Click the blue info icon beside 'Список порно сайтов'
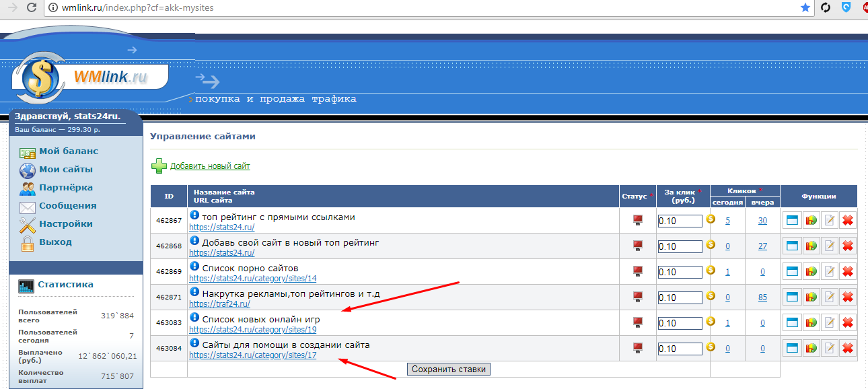Screen dimensions: 868x389 click(195, 267)
